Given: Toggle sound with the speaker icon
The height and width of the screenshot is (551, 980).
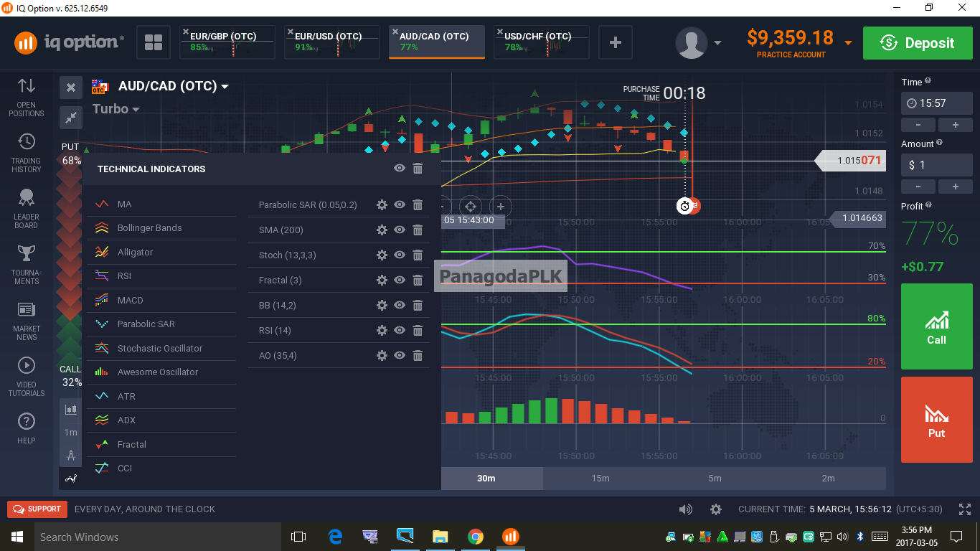Looking at the screenshot, I should pos(686,509).
